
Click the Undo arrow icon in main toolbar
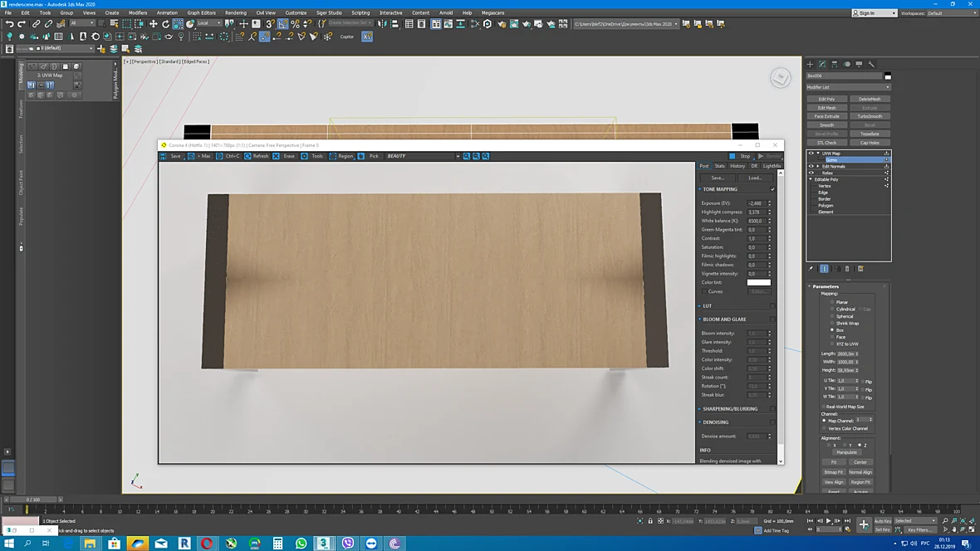[x=9, y=24]
